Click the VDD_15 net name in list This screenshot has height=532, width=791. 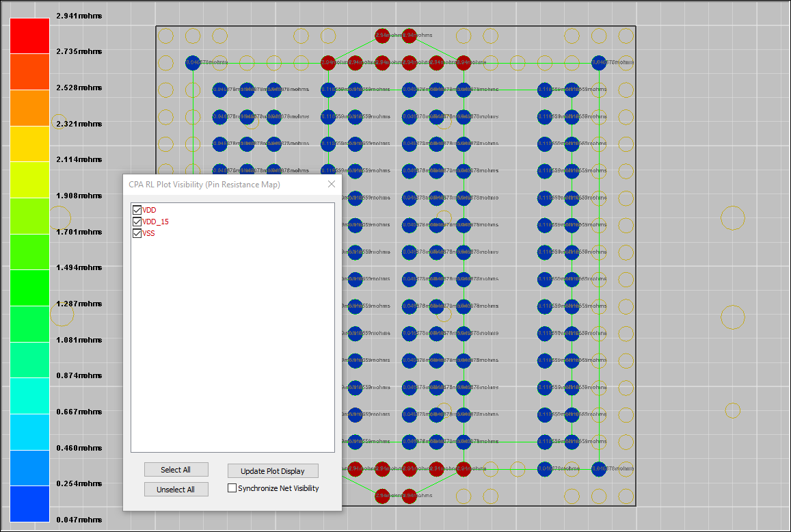156,222
